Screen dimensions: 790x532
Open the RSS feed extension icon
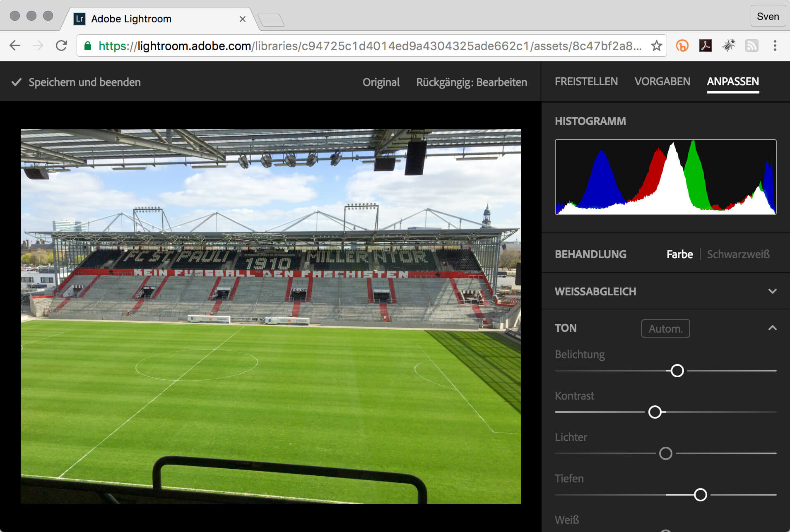tap(751, 46)
